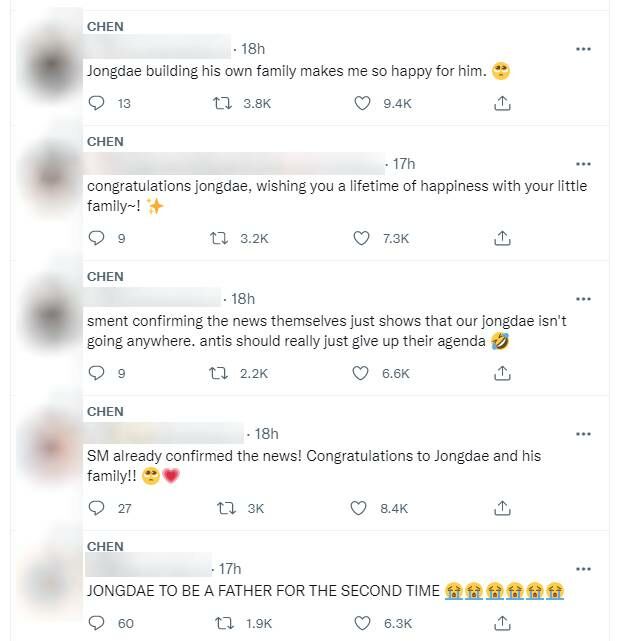Open more options on the 'lifetime of happiness' tweet

coord(584,164)
